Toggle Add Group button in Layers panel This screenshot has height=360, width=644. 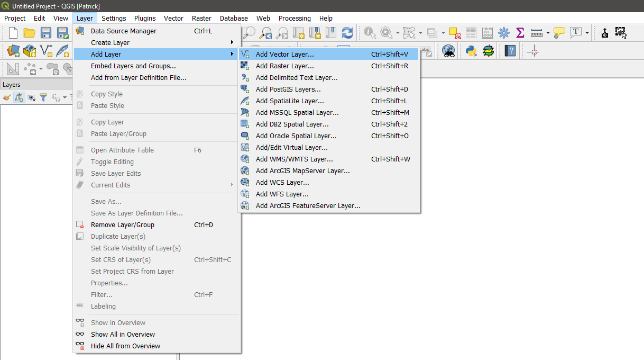pyautogui.click(x=19, y=97)
